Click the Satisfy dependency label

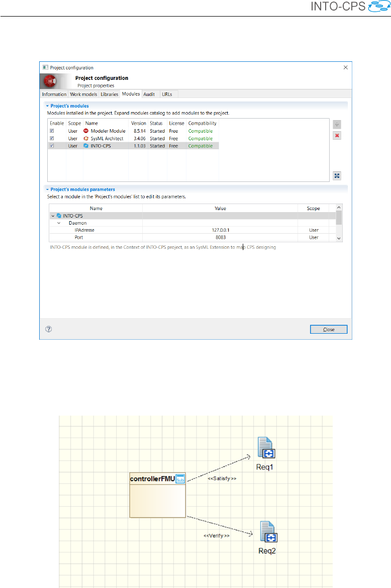coord(222,478)
